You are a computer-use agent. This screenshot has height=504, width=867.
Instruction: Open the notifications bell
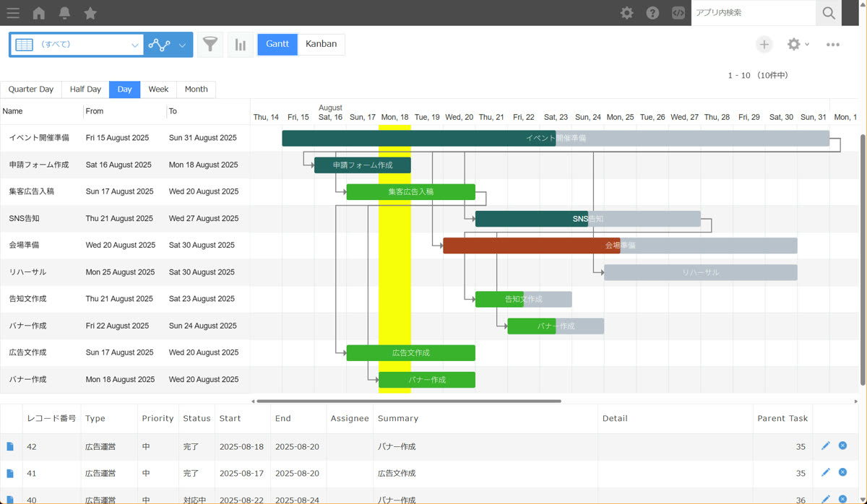[64, 13]
